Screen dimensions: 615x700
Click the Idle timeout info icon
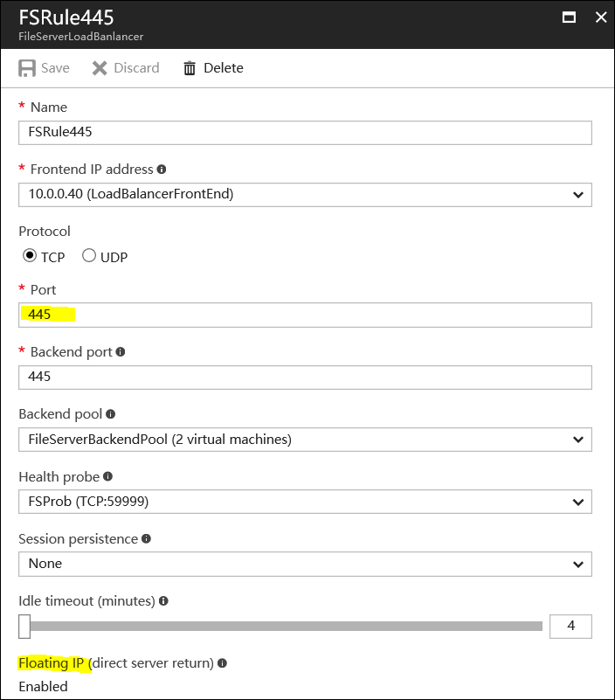point(163,601)
